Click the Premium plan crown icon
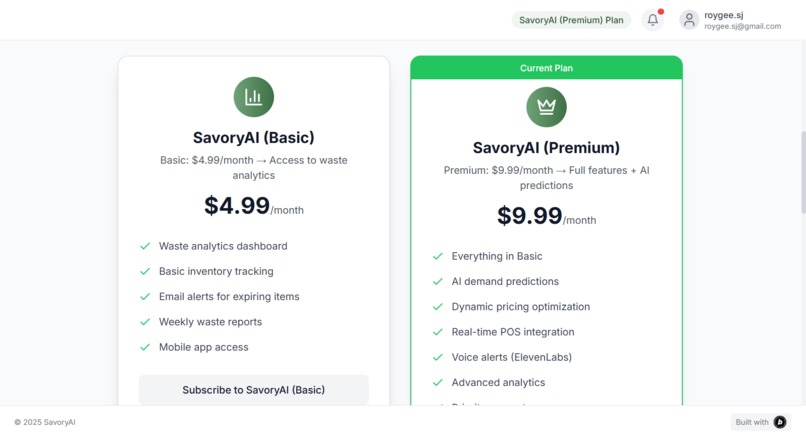This screenshot has width=806, height=438. click(546, 107)
